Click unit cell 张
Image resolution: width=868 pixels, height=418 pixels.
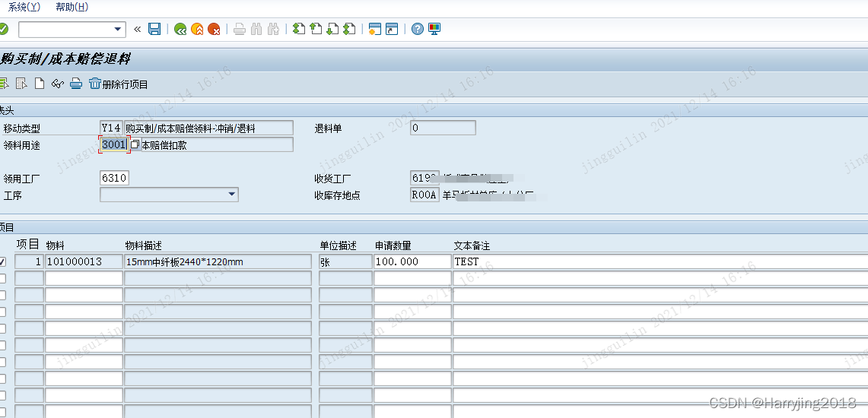point(345,262)
